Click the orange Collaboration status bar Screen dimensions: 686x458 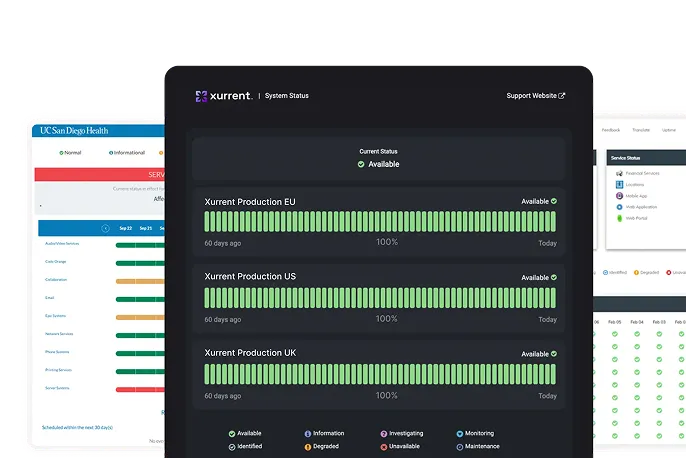tap(140, 281)
